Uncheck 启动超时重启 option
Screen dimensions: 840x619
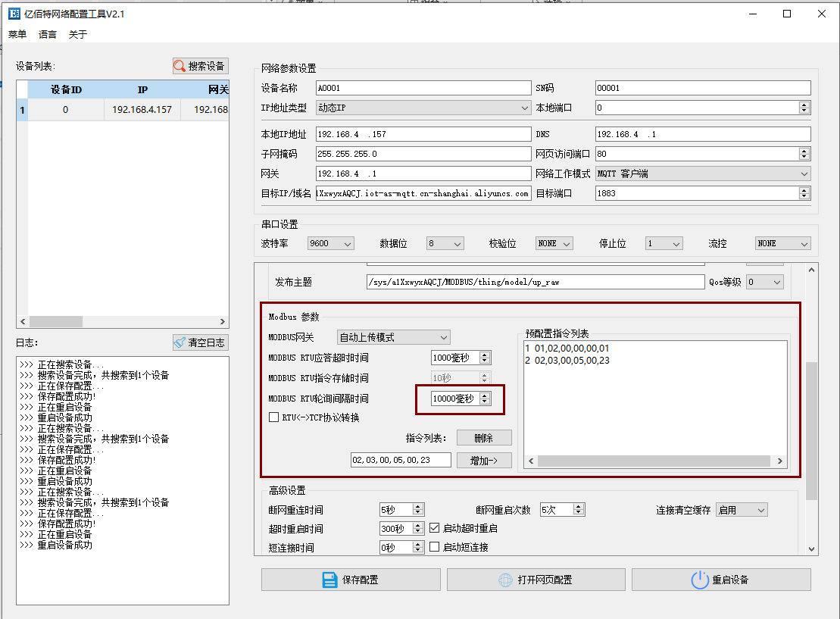tap(433, 528)
